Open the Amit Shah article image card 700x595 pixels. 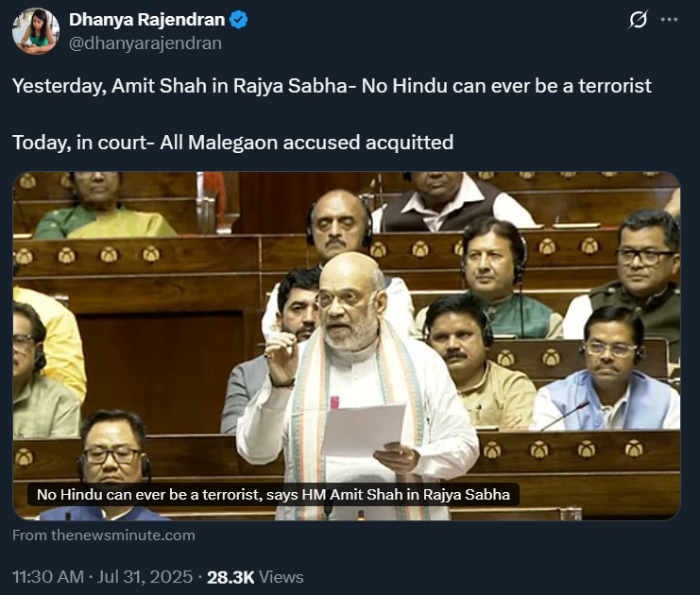click(x=347, y=346)
